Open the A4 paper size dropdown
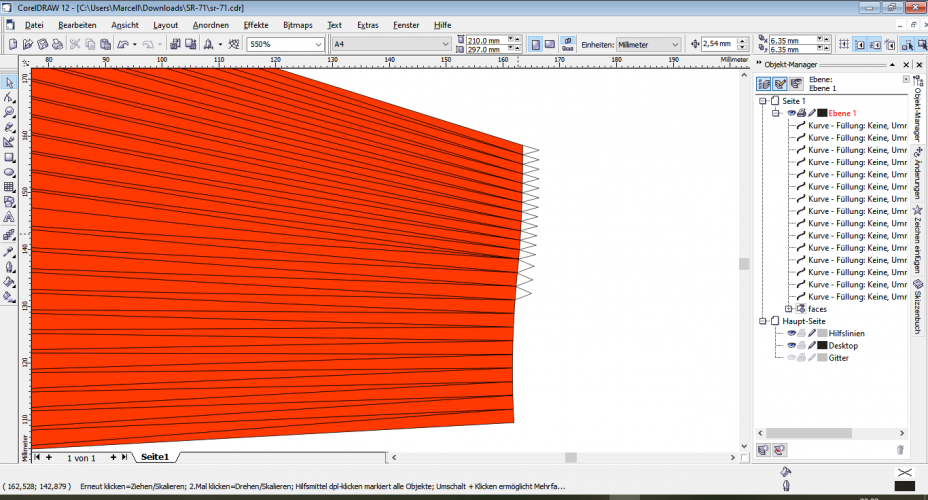The width and height of the screenshot is (928, 500). [x=445, y=44]
